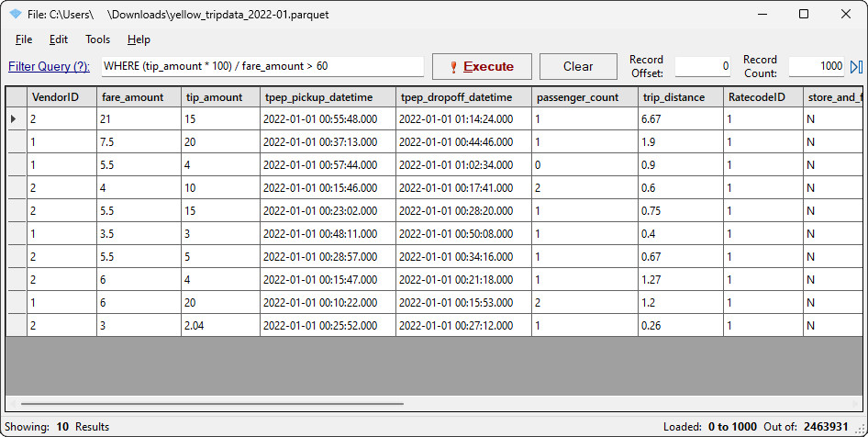
Task: Select trip_distance cell with value 1.9
Action: 680,141
